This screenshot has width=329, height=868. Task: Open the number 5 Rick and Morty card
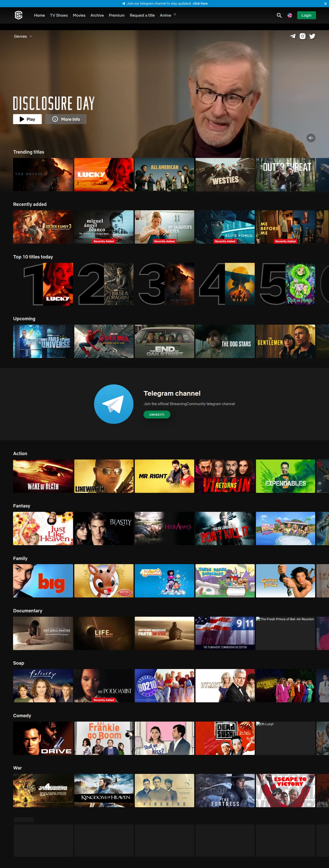[x=287, y=284]
